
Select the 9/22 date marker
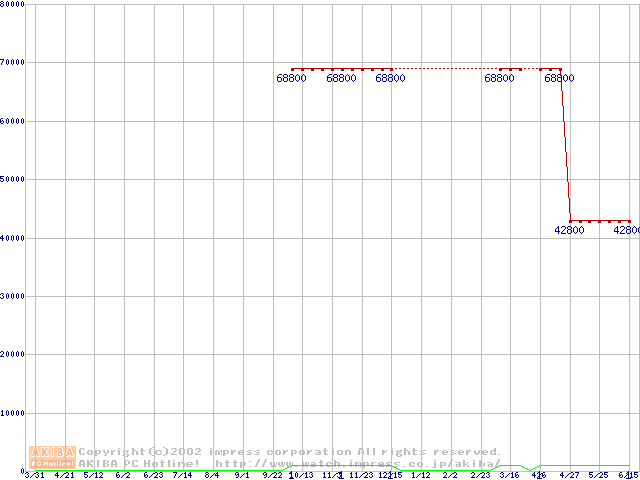pos(272,475)
